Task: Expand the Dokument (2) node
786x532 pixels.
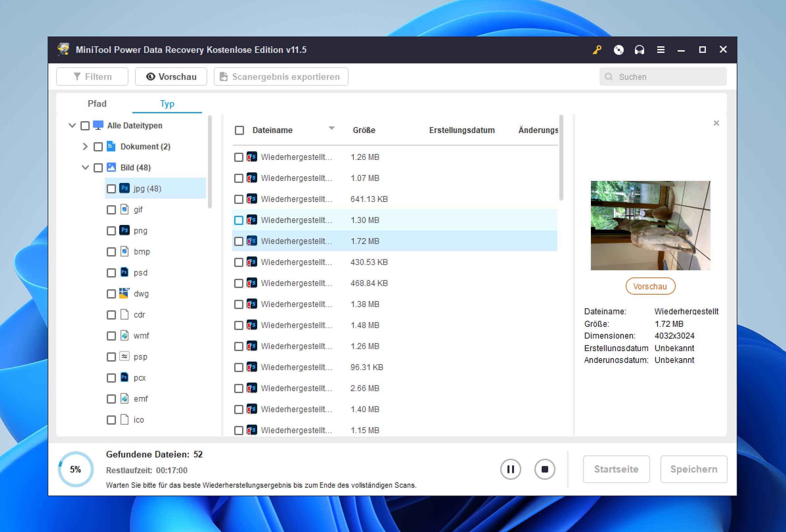Action: (85, 146)
